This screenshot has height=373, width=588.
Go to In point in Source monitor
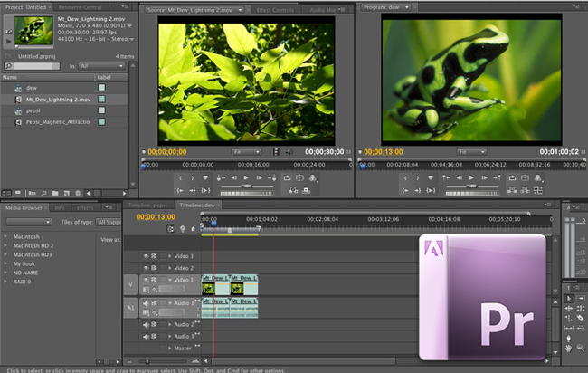click(x=180, y=191)
